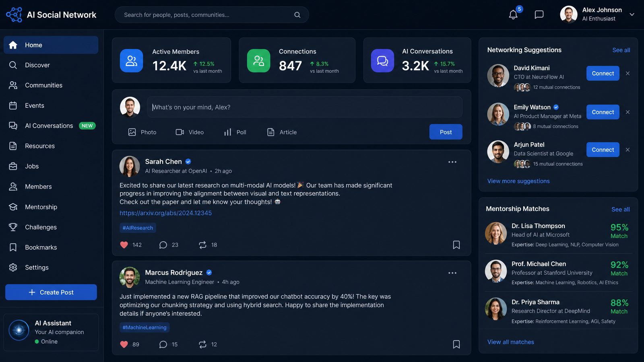Expand the Alex Johnson profile dropdown chevron
This screenshot has height=362, width=644.
click(x=632, y=14)
